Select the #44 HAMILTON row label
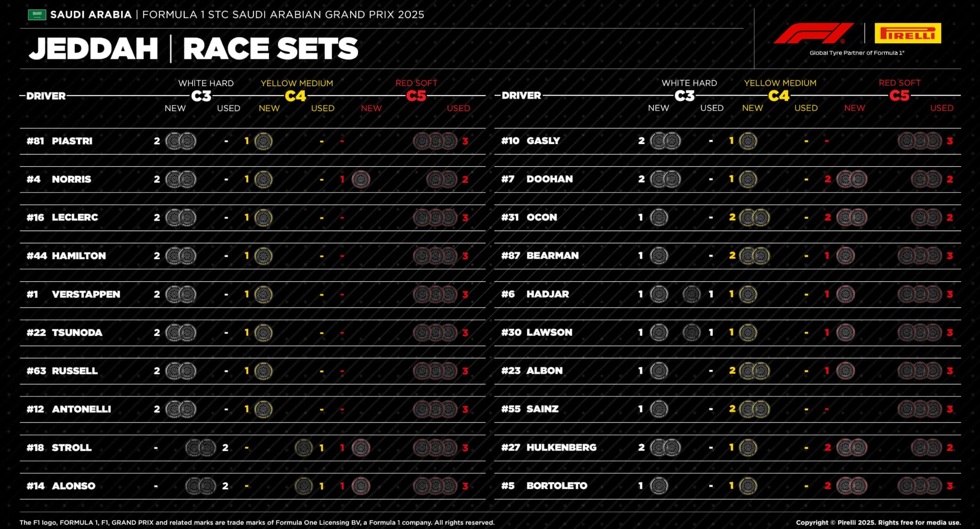Image resolution: width=980 pixels, height=529 pixels. coord(66,256)
